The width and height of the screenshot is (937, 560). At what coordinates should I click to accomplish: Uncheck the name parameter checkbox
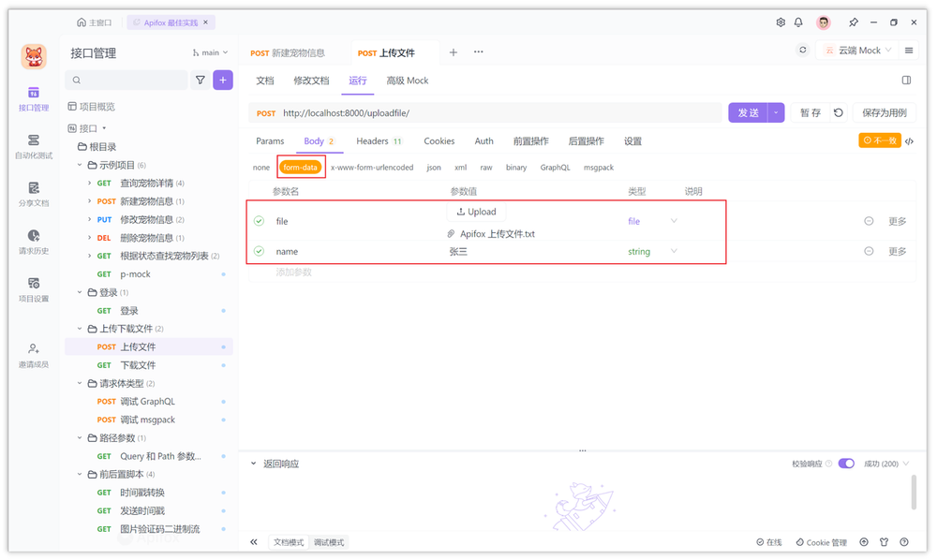pos(259,251)
